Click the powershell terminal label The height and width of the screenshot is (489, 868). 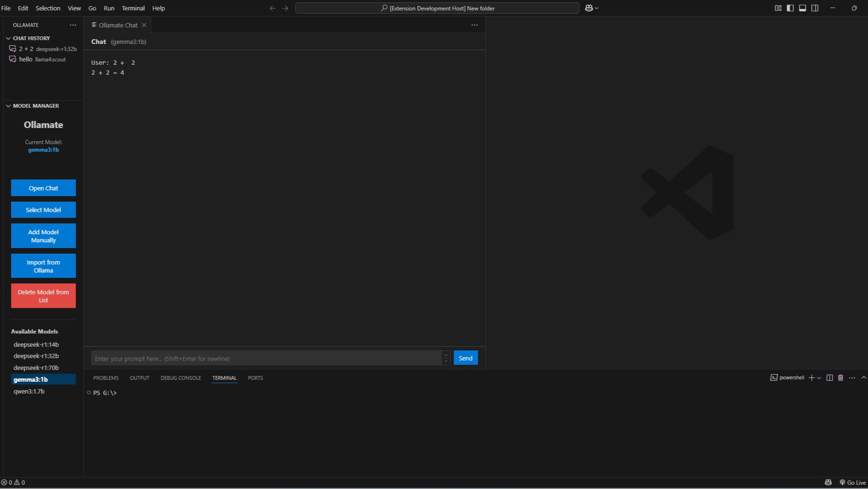(787, 377)
